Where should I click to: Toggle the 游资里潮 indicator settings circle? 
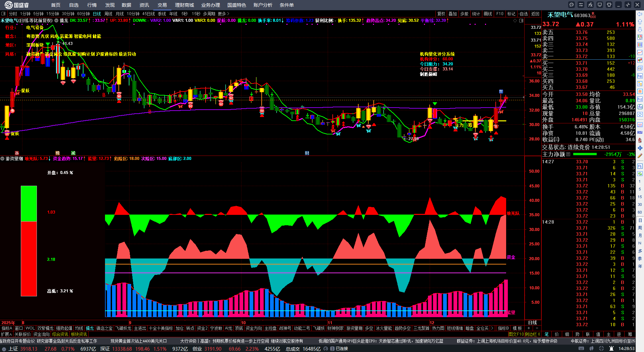pos(2,159)
